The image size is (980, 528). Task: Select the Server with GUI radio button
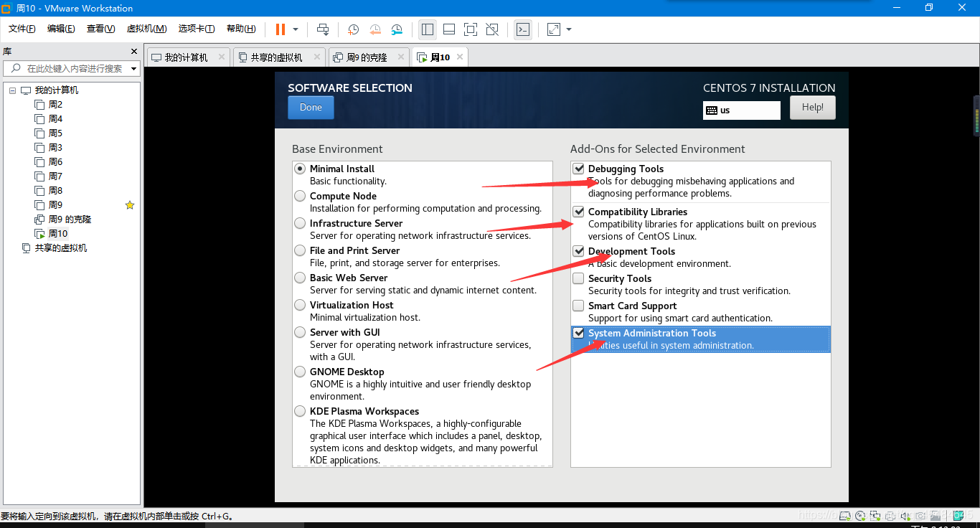pos(300,332)
